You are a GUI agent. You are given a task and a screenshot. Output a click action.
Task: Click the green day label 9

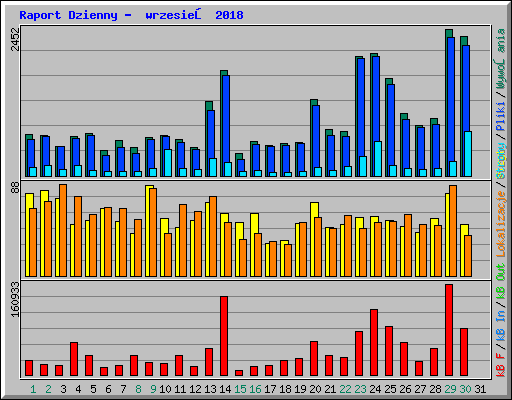tap(153, 389)
